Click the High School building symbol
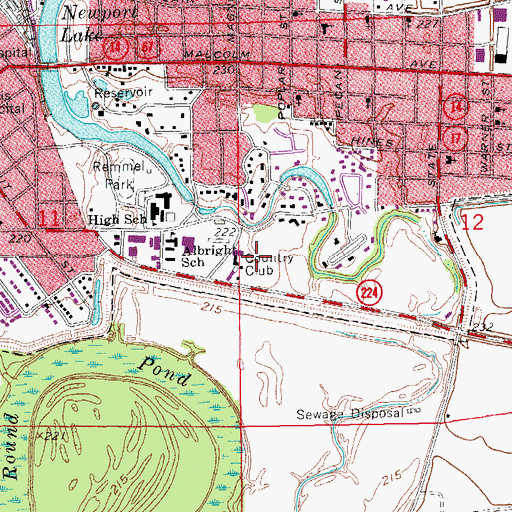This screenshot has width=512, height=512. pyautogui.click(x=161, y=206)
